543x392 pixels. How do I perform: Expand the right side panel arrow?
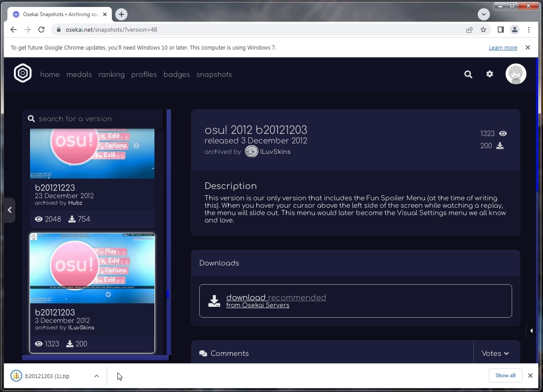(531, 331)
